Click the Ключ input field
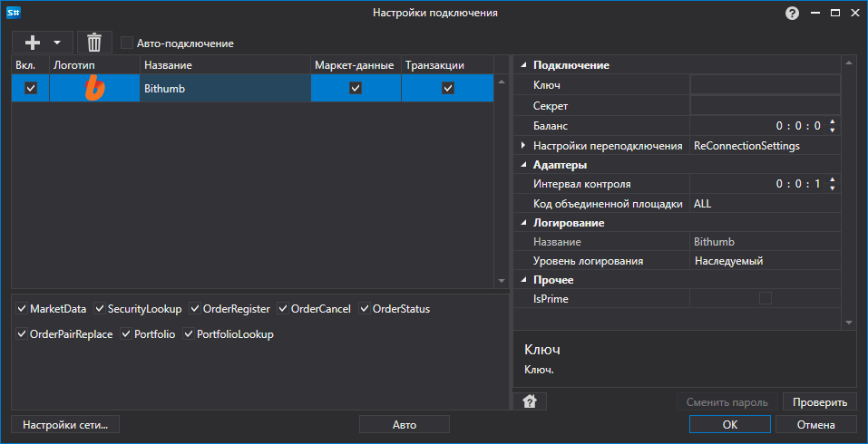 (765, 84)
